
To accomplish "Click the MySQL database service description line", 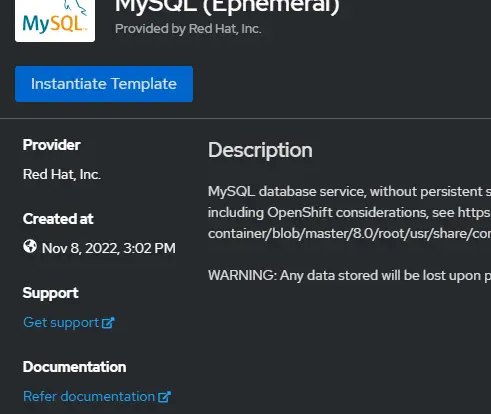I will pos(349,192).
